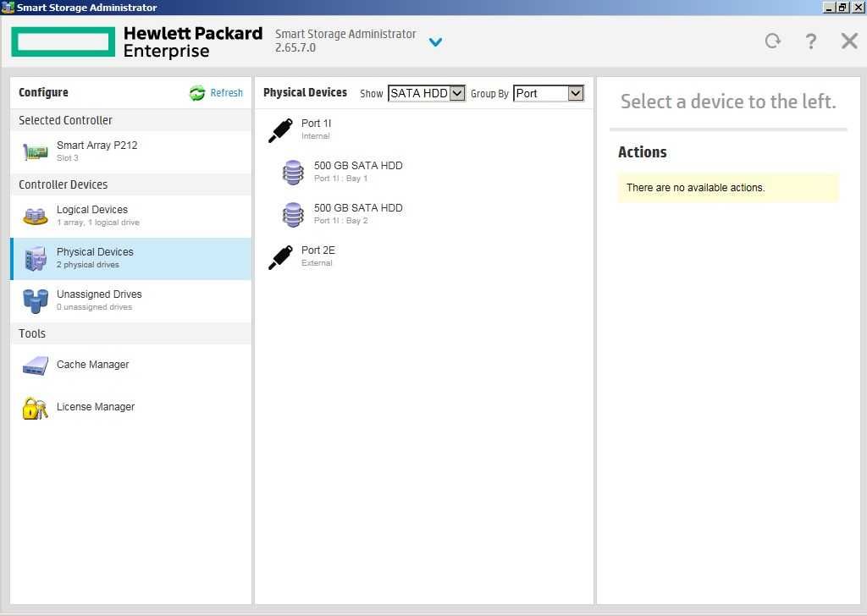
Task: Click the '1 array, 1 logical drive' text
Action: coord(98,223)
